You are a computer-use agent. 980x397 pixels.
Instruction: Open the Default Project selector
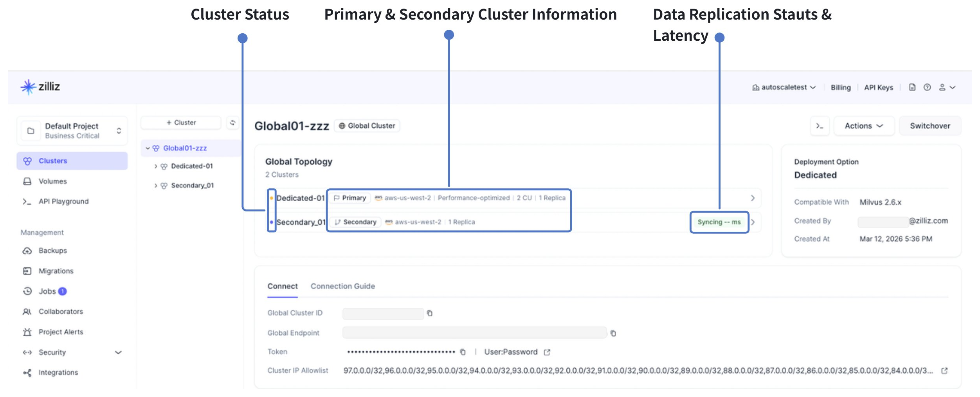pyautogui.click(x=72, y=131)
